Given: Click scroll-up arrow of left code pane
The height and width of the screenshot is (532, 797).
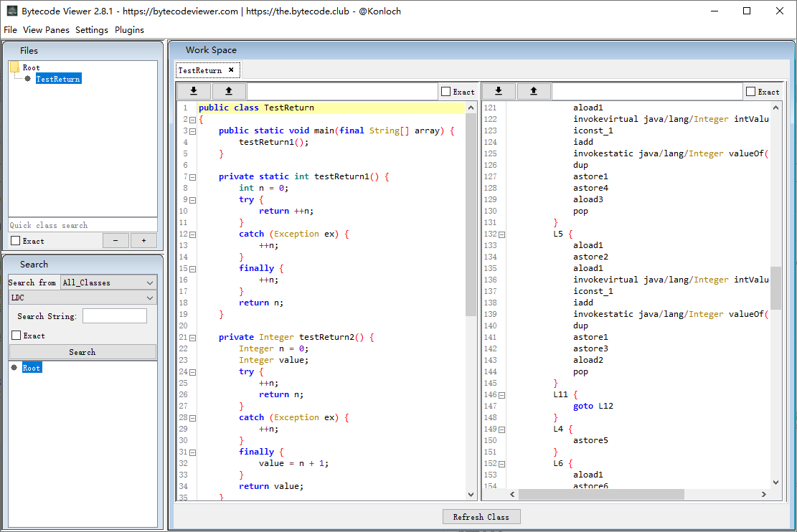Looking at the screenshot, I should (471, 108).
